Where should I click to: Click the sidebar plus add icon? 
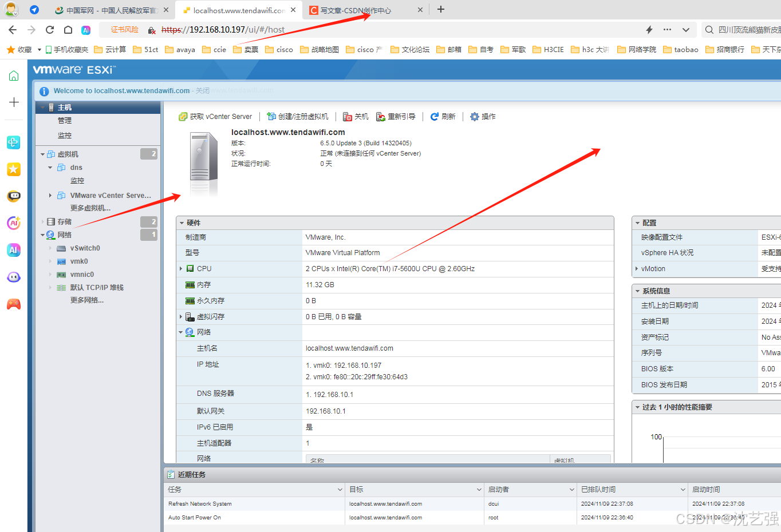pyautogui.click(x=14, y=102)
